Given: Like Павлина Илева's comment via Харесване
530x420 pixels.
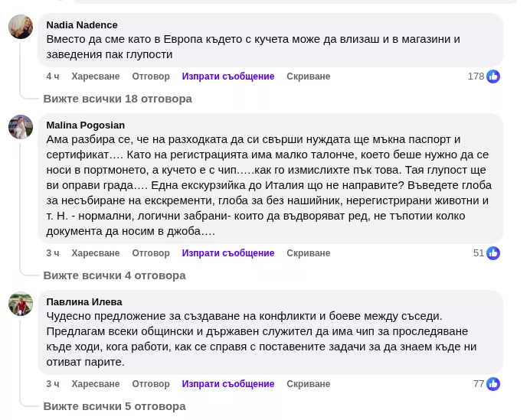Looking at the screenshot, I should [96, 384].
